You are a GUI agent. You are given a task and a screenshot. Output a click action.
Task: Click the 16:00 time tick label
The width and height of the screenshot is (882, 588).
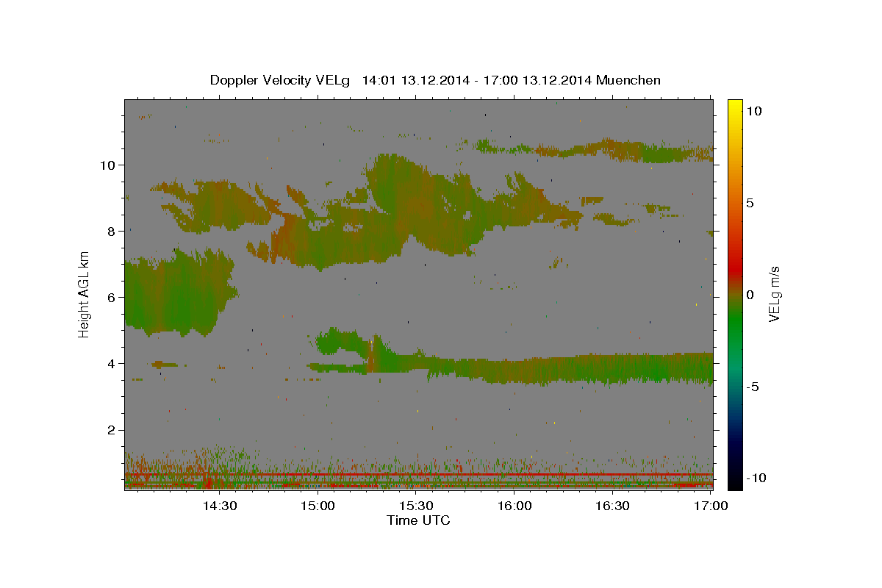point(514,506)
